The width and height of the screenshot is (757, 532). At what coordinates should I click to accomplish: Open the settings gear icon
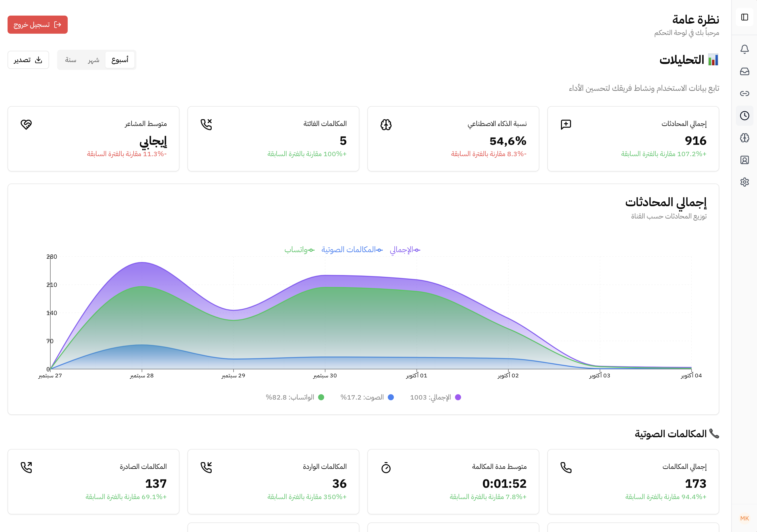(744, 182)
